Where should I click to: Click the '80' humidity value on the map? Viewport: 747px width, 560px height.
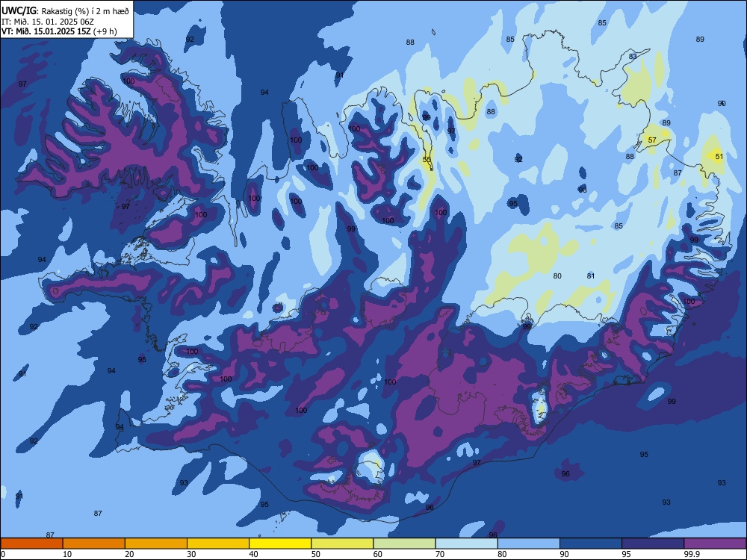[557, 276]
